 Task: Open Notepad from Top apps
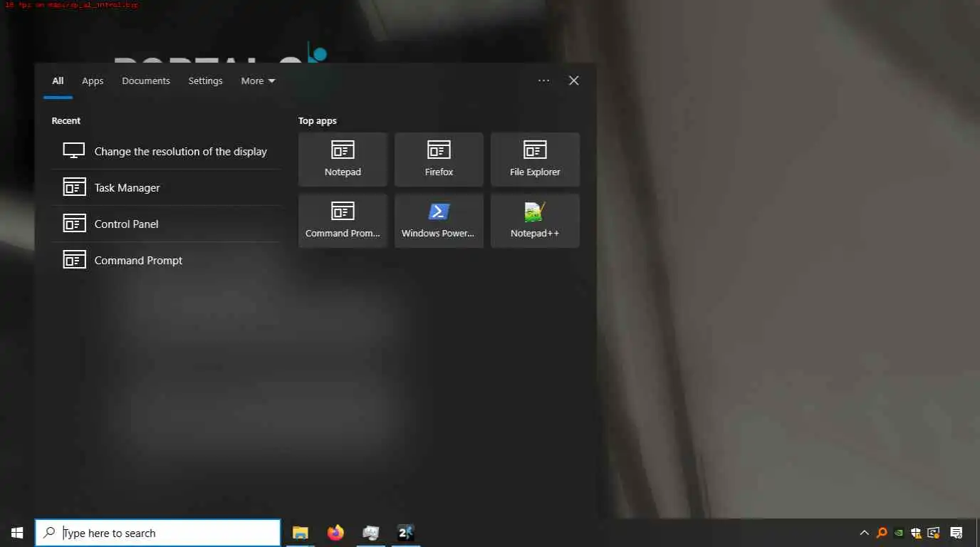tap(343, 160)
